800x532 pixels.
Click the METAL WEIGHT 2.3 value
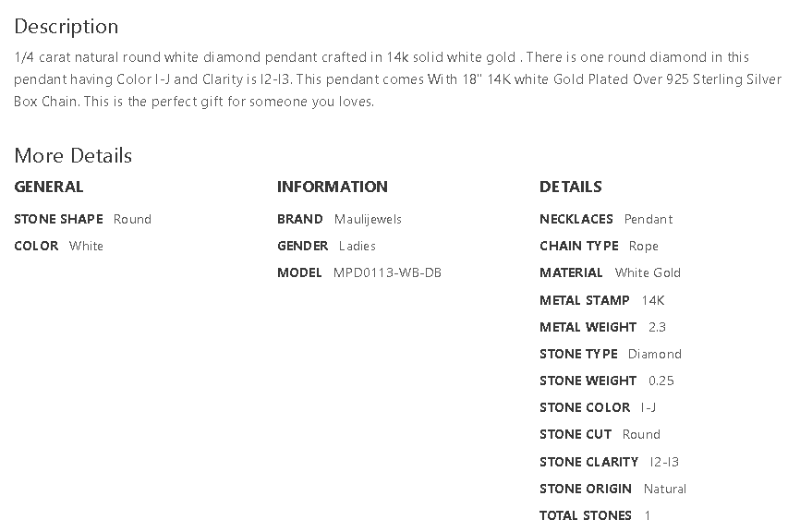(657, 327)
